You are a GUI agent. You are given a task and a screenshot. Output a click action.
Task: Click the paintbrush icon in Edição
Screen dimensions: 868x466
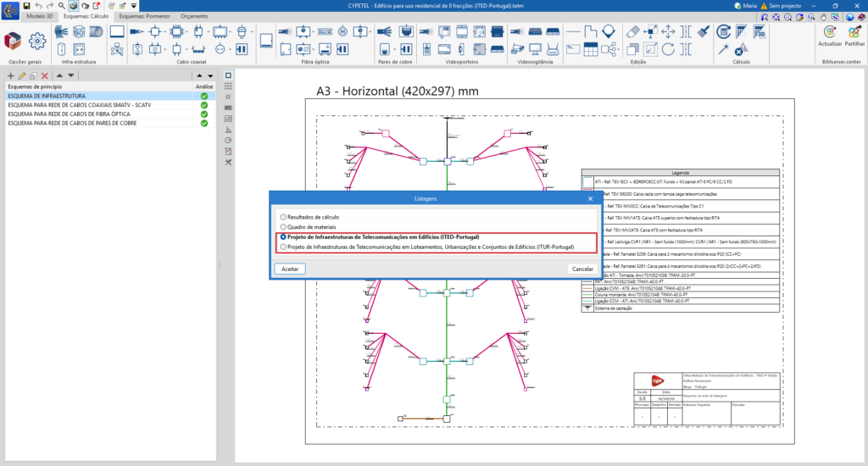(704, 31)
